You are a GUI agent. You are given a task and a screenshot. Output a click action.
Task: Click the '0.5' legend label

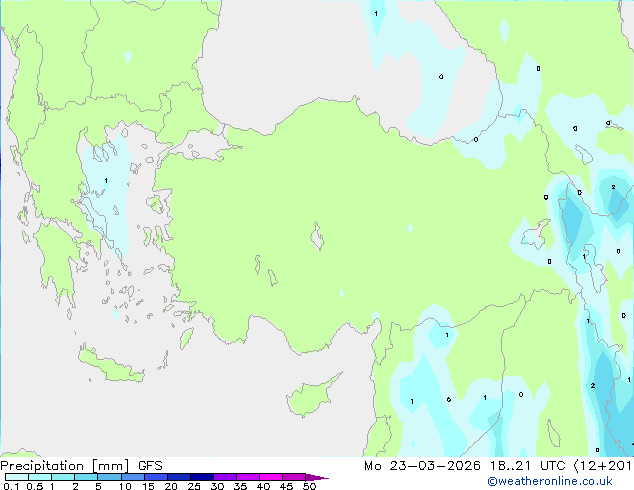35,486
